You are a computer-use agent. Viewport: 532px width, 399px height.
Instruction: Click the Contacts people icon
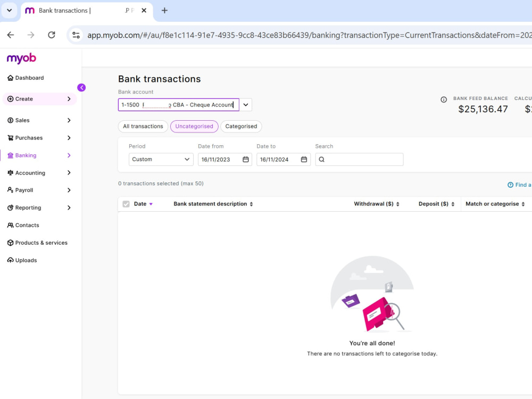[x=11, y=225]
